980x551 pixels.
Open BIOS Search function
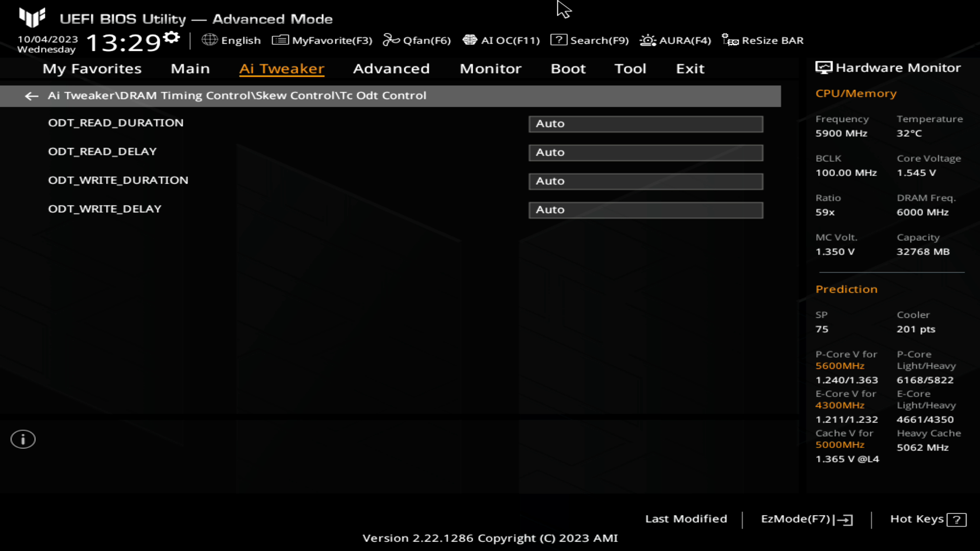(590, 40)
